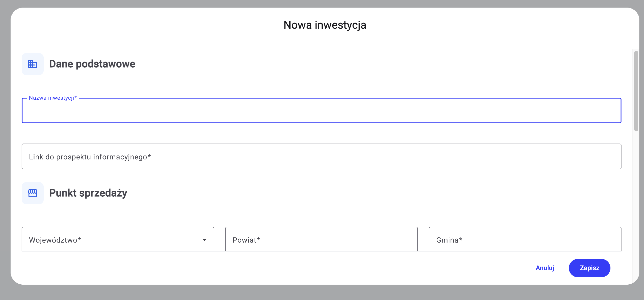Click the building icon beside Dane podstawowe
This screenshot has height=300, width=644.
[32, 64]
